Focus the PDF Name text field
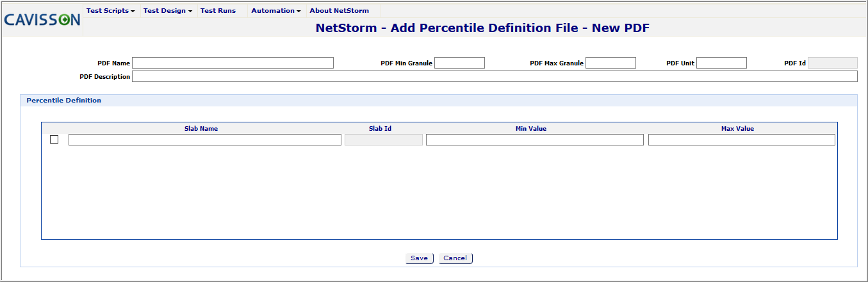 click(233, 63)
